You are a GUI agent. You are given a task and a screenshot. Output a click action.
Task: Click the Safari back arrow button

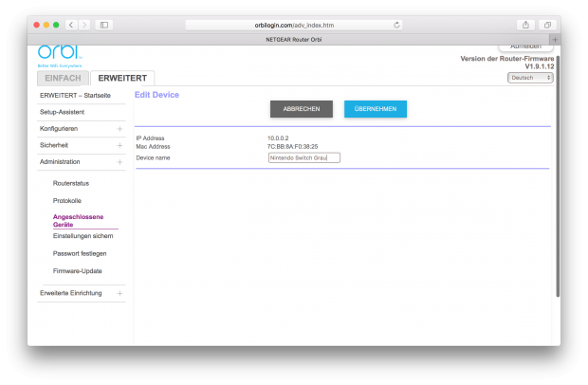[72, 24]
